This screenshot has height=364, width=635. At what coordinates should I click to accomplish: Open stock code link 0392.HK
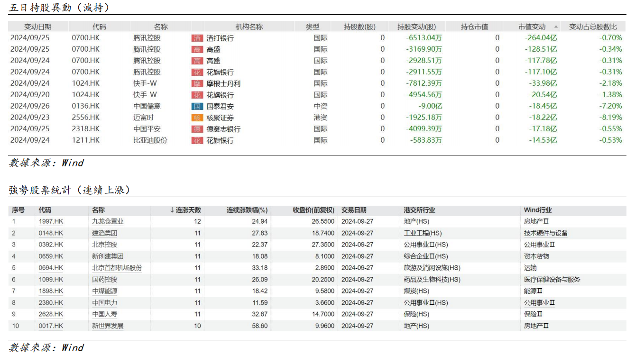click(51, 245)
